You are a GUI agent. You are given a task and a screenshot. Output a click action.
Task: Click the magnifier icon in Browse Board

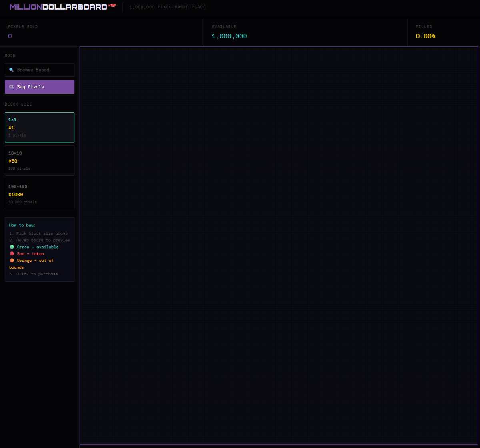coord(11,70)
